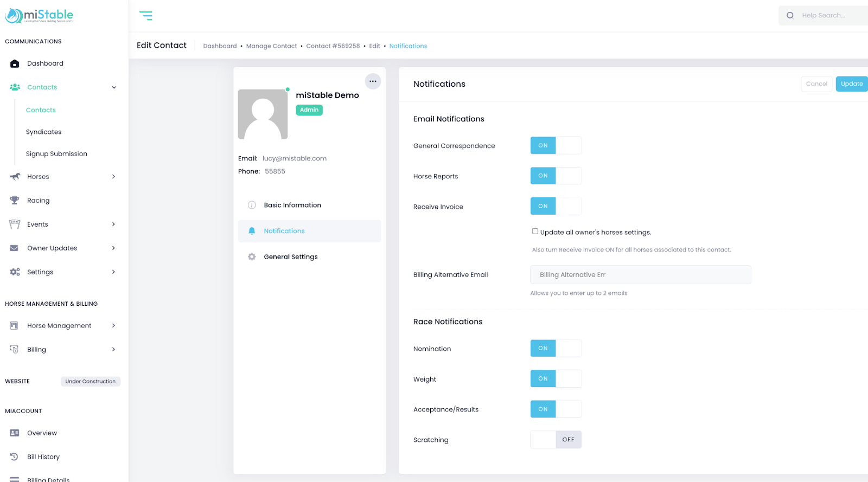The height and width of the screenshot is (482, 868).
Task: Turn off the Weight race notification switch
Action: tap(556, 378)
